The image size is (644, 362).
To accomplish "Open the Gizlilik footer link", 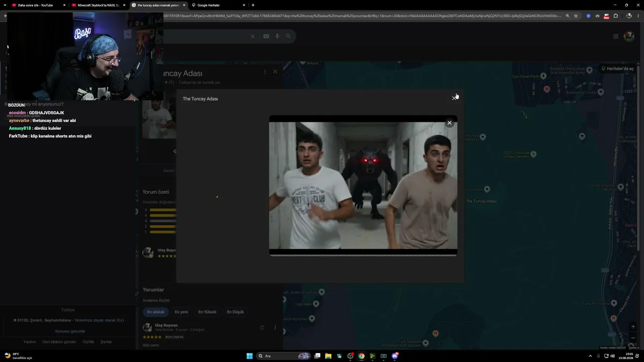I will (88, 342).
